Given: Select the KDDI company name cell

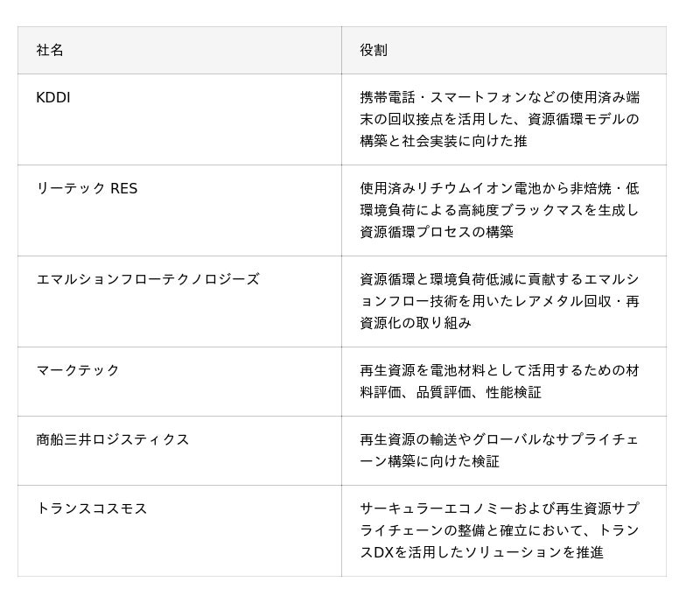Looking at the screenshot, I should [179, 119].
